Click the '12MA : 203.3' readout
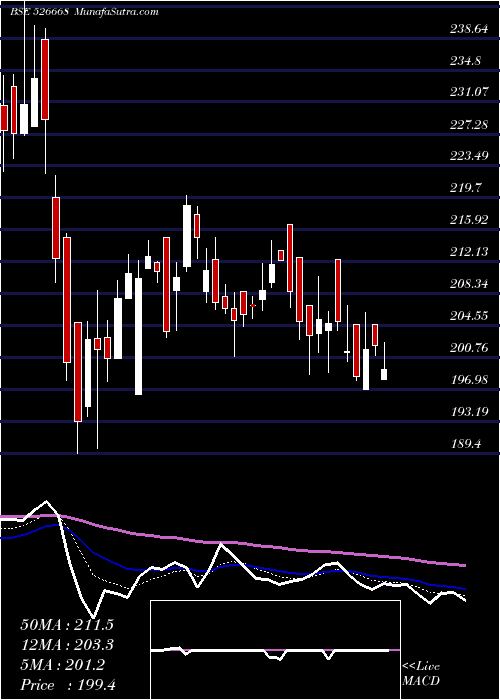 tap(67, 645)
